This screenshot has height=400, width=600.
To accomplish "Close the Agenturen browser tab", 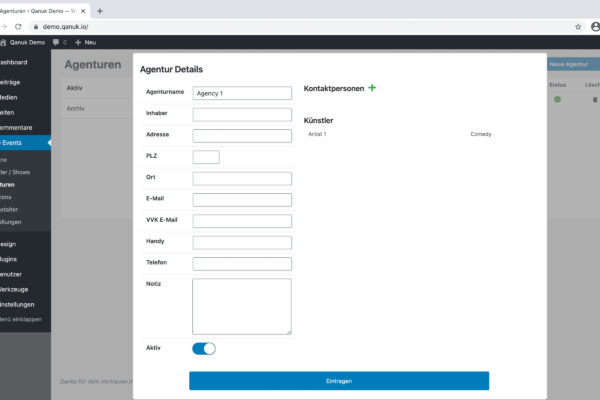I will coord(83,11).
